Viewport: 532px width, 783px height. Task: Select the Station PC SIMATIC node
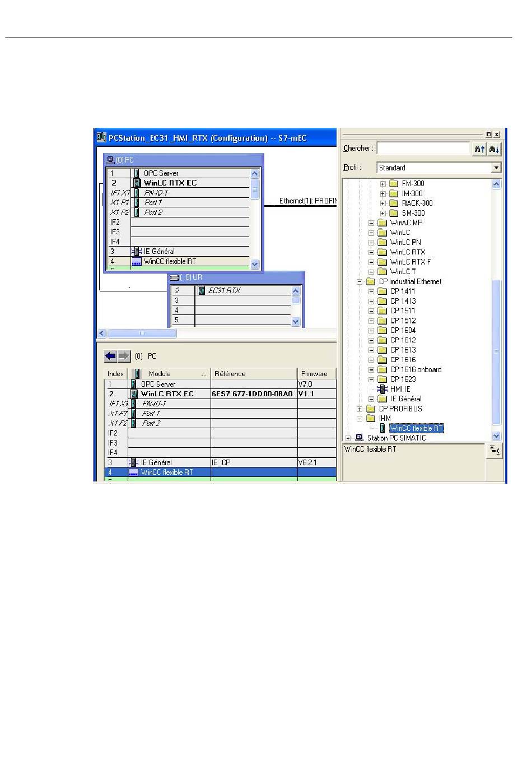396,438
